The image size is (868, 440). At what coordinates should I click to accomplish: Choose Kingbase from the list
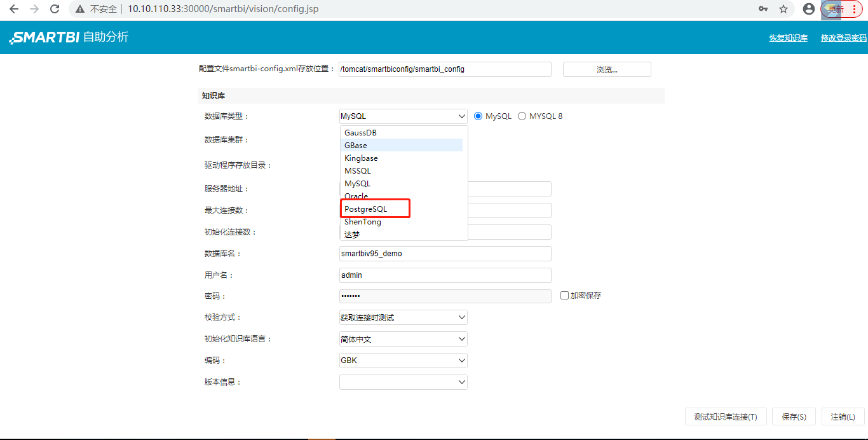402,158
